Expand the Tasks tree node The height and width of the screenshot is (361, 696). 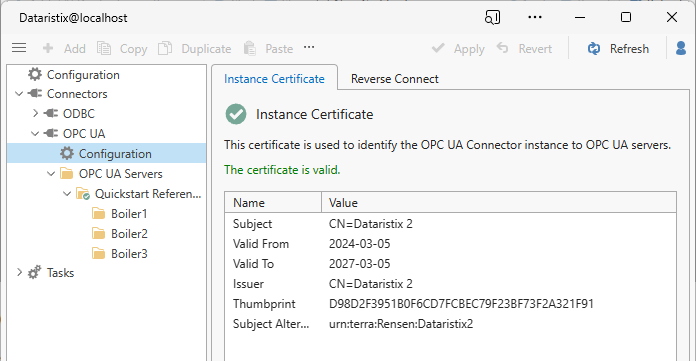point(20,272)
